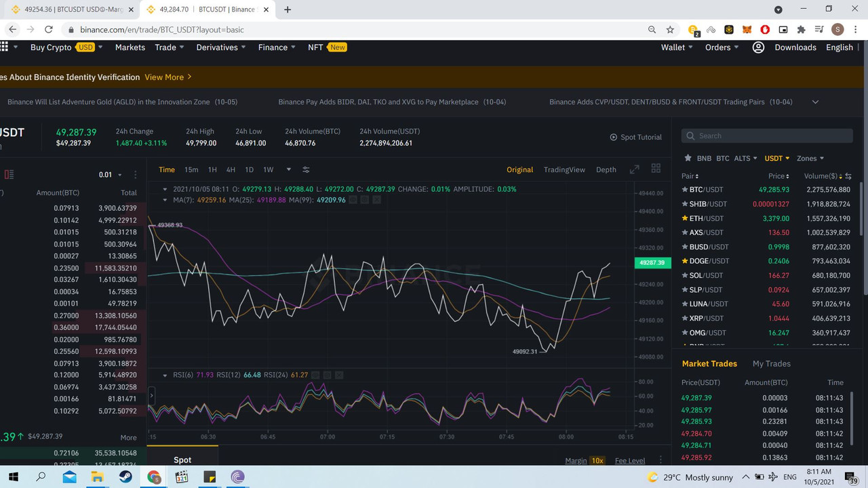Image resolution: width=868 pixels, height=488 pixels.
Task: Expand chart to fullscreen
Action: pos(635,169)
